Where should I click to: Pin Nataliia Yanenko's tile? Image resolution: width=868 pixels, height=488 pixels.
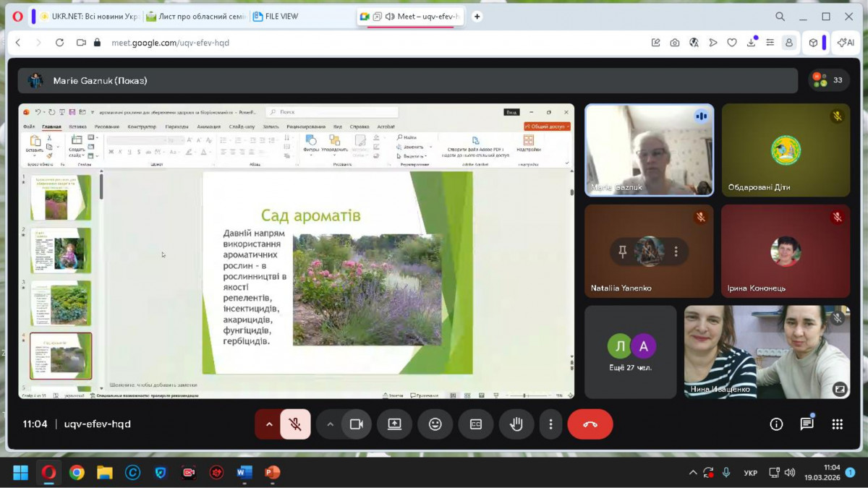[622, 252]
